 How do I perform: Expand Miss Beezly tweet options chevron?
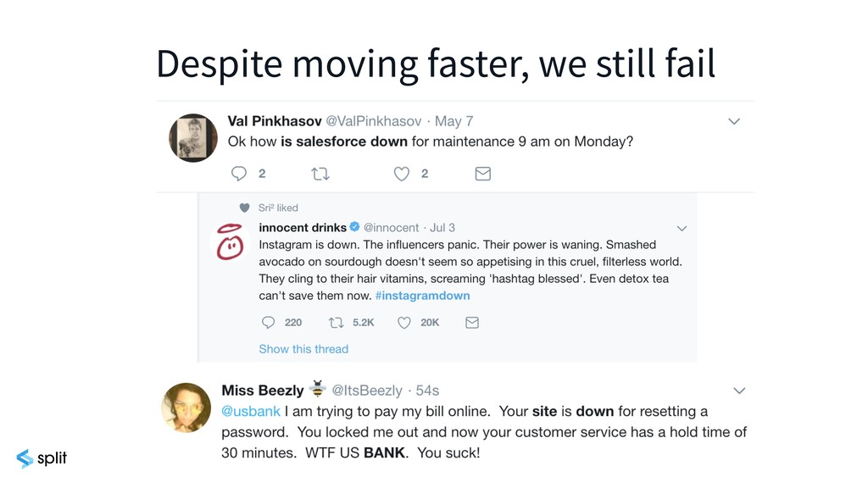pos(739,391)
